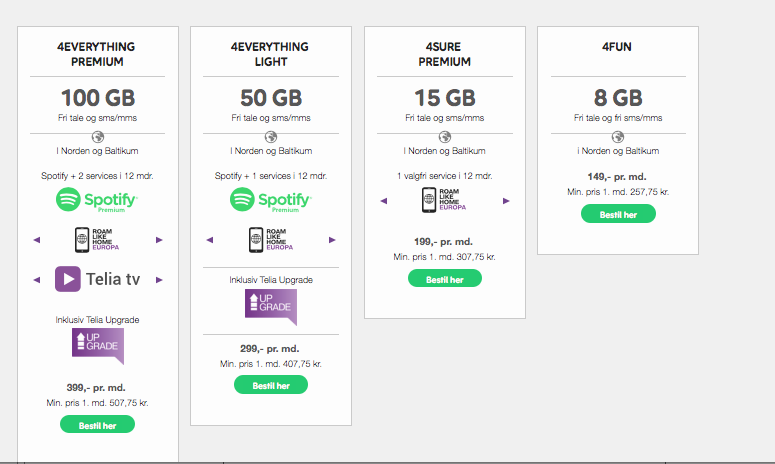
Task: Click 'I Norden og Baltikum' in 4Sure Premium
Action: click(444, 151)
